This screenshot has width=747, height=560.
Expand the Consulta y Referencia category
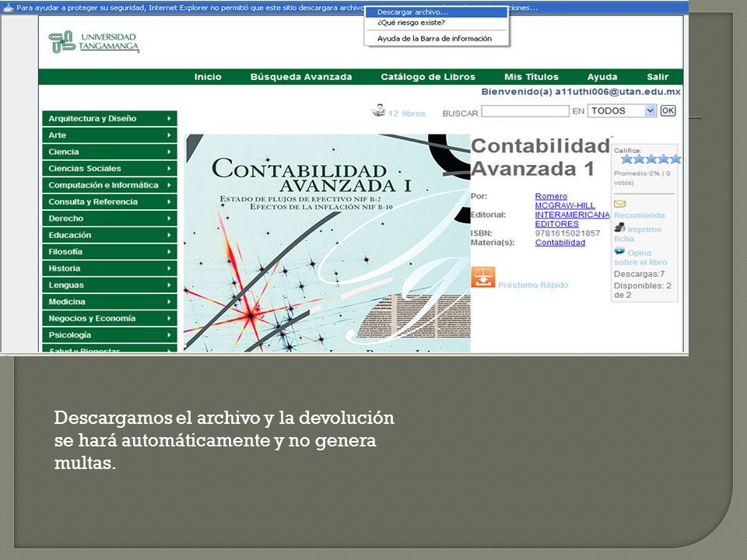point(110,202)
